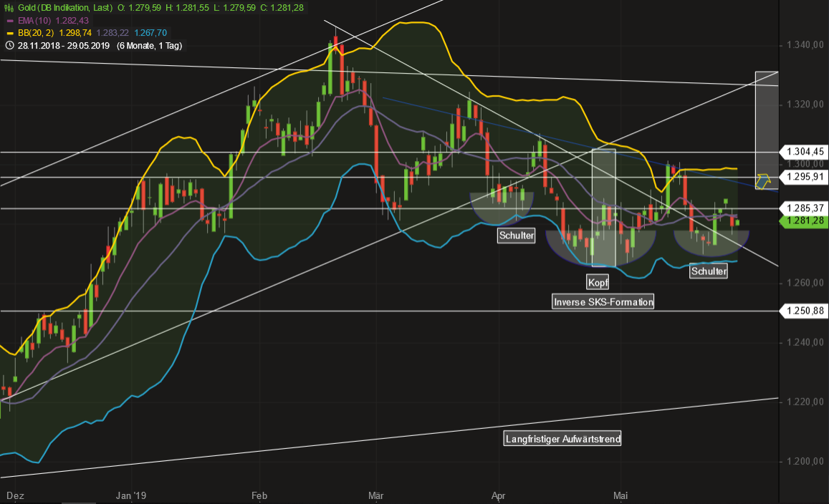829x504 pixels.
Task: Click the Langfristiger Aufwärtstrend label
Action: click(x=562, y=439)
